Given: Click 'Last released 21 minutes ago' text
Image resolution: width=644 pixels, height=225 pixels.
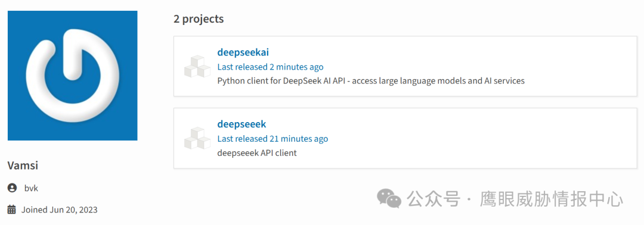Looking at the screenshot, I should click(x=273, y=139).
